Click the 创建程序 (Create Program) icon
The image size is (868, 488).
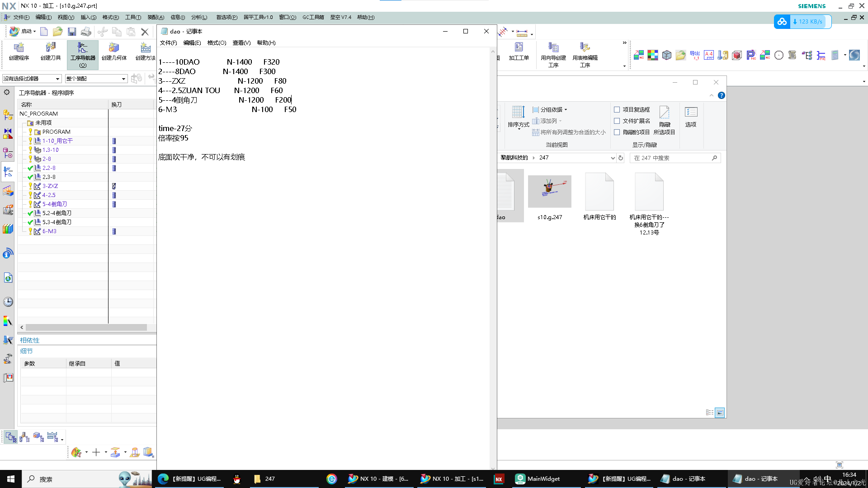pyautogui.click(x=19, y=51)
